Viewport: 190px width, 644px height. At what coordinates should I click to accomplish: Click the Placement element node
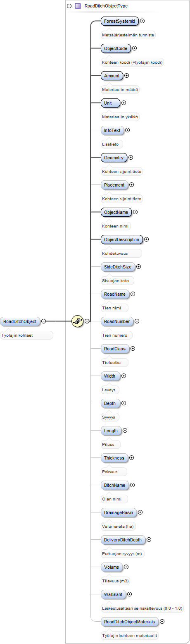114,185
